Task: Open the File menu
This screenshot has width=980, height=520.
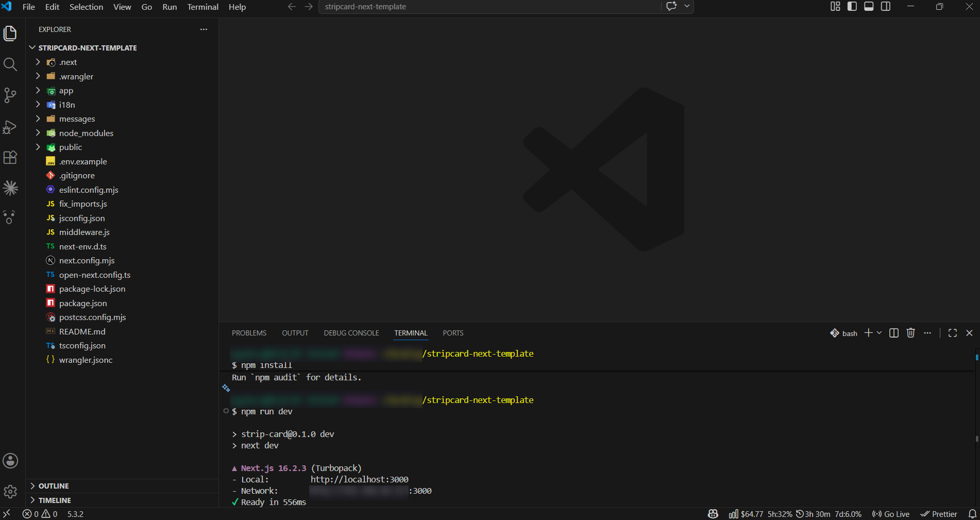Action: click(29, 7)
